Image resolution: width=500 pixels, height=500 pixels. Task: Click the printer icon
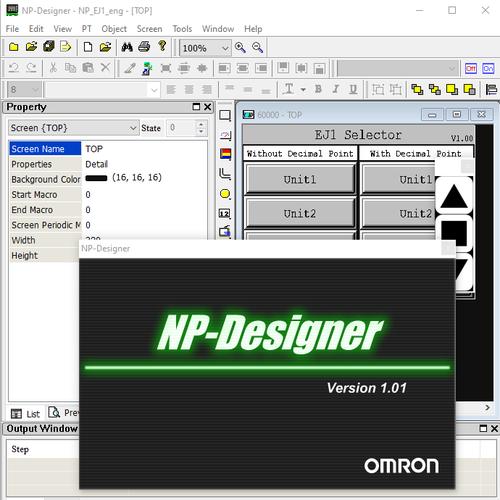[x=144, y=47]
